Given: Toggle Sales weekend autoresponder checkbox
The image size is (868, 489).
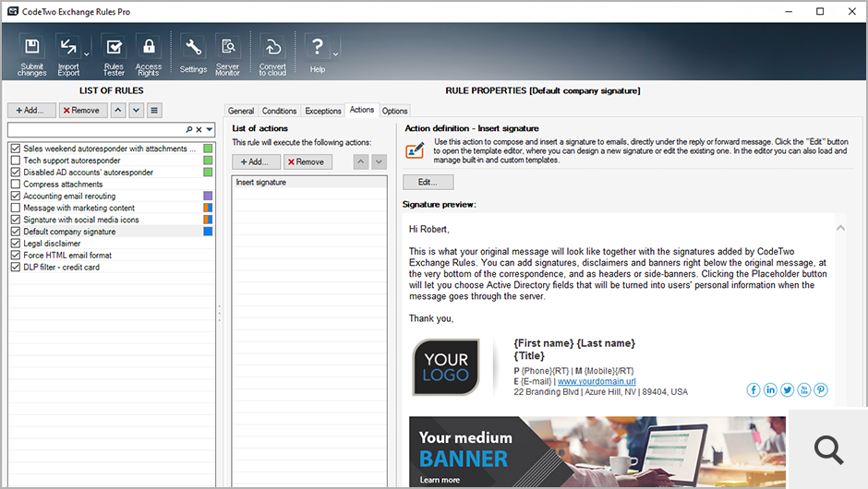Looking at the screenshot, I should coord(16,149).
